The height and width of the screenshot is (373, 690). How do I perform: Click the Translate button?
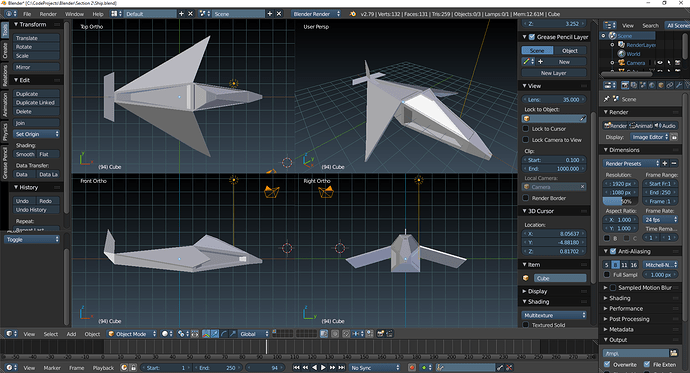point(36,38)
